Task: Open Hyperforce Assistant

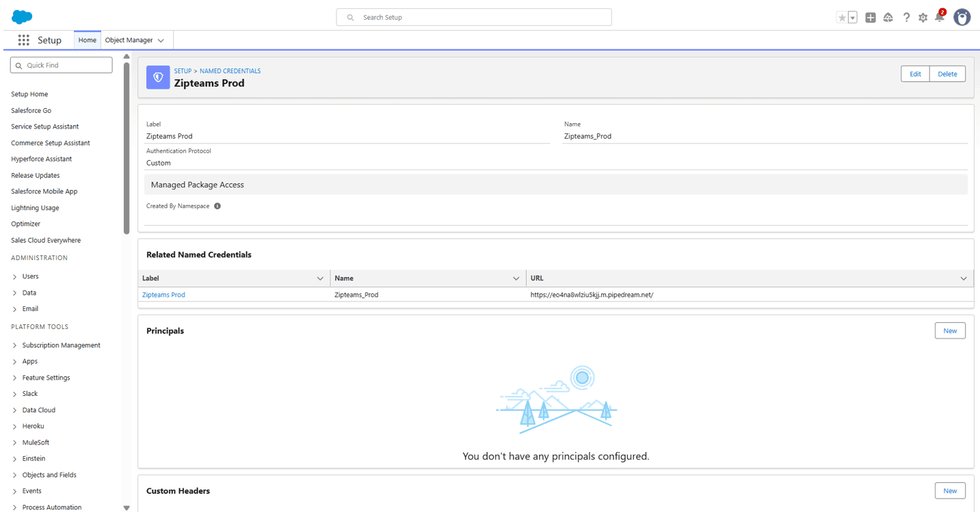Action: [42, 159]
